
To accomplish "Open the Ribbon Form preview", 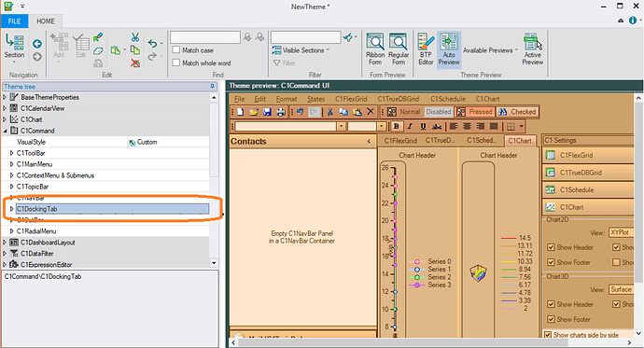I will [375, 49].
